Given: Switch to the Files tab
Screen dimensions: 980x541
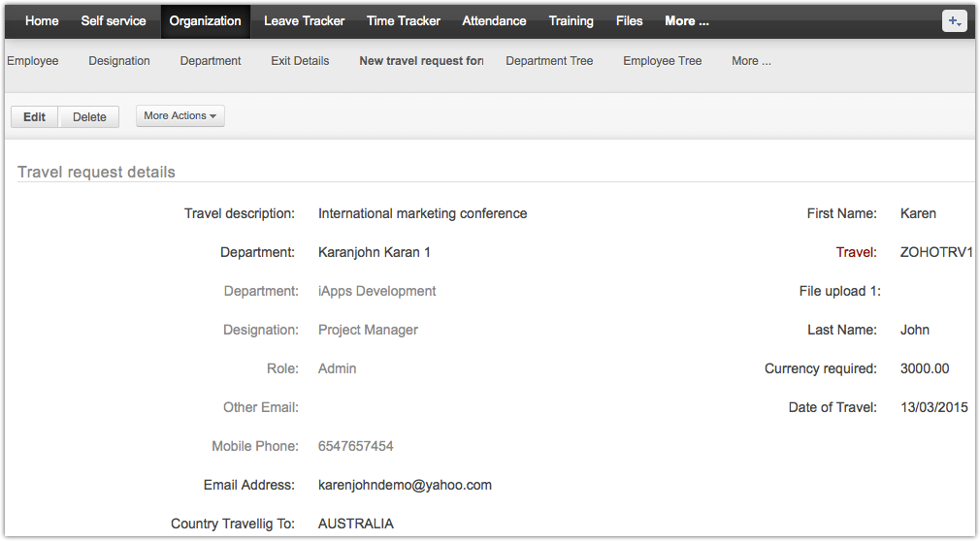Looking at the screenshot, I should (629, 21).
